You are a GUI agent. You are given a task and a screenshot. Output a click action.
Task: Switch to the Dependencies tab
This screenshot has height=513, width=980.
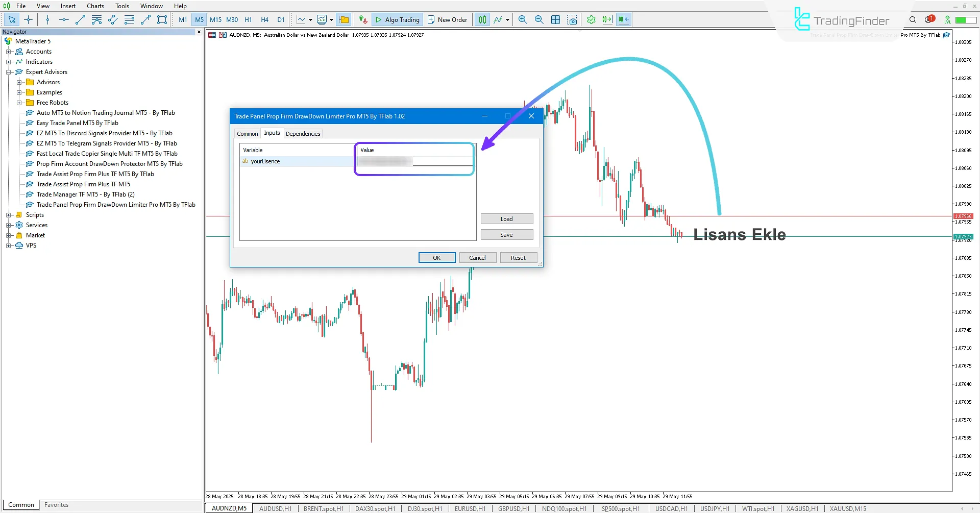[303, 133]
